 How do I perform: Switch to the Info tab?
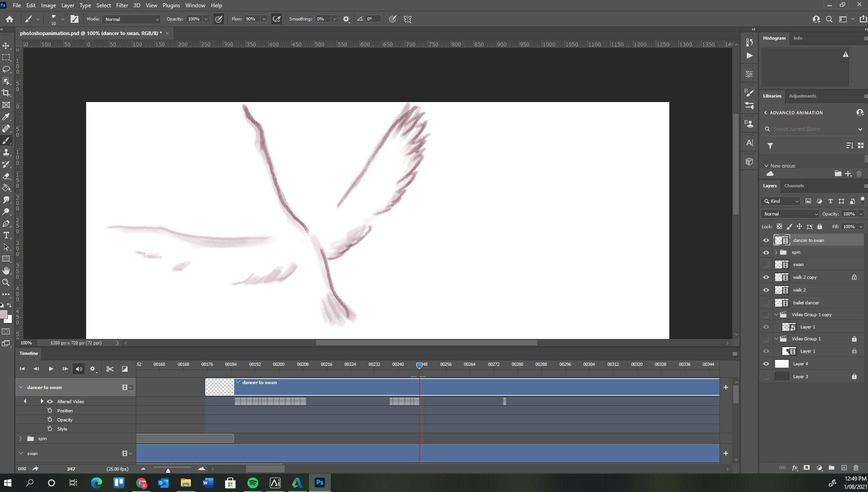(797, 38)
